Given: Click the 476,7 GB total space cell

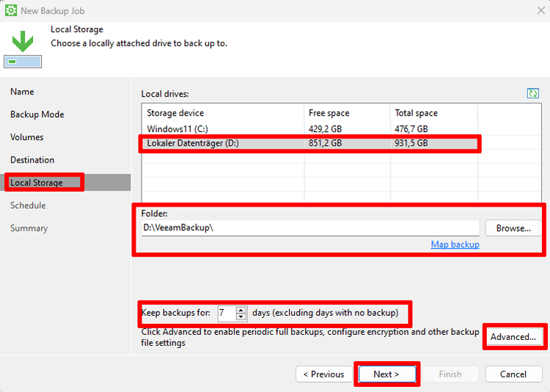Looking at the screenshot, I should 411,129.
